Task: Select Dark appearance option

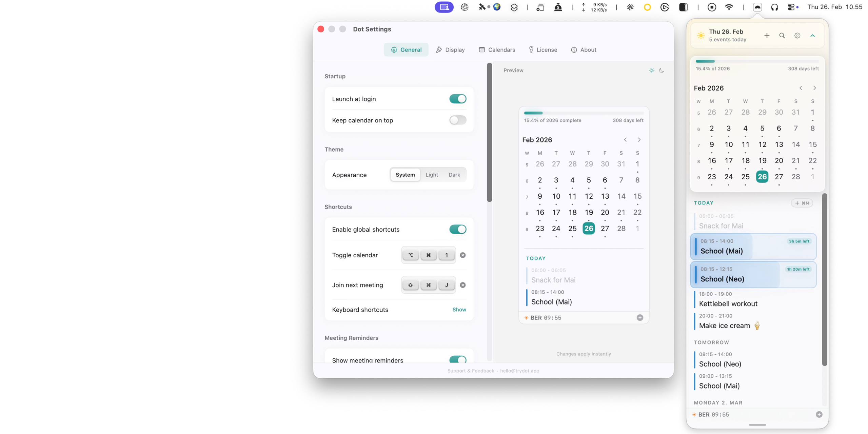Action: pyautogui.click(x=454, y=175)
